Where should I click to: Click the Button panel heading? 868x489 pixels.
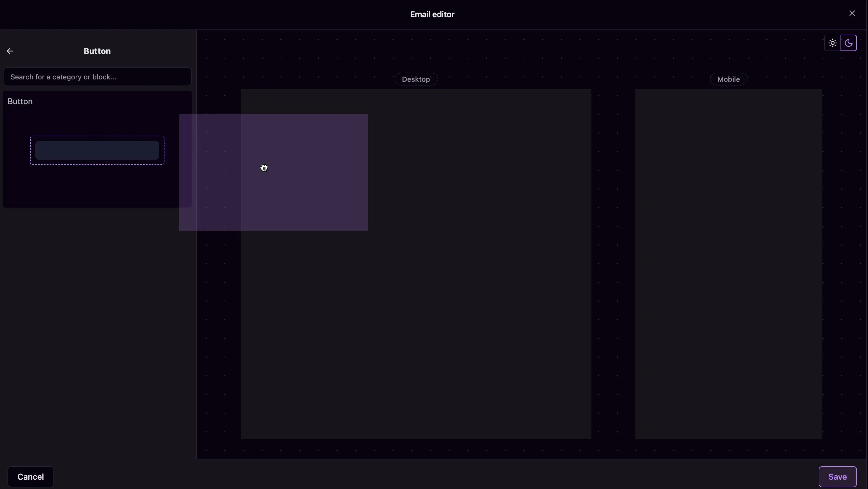click(97, 51)
